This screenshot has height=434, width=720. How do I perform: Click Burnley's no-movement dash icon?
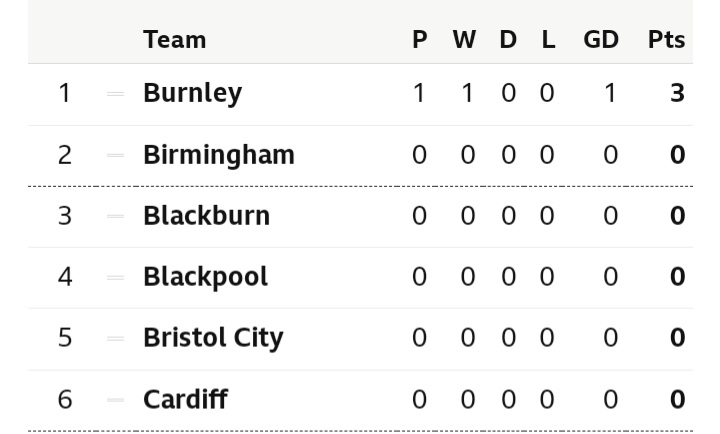[x=115, y=94]
